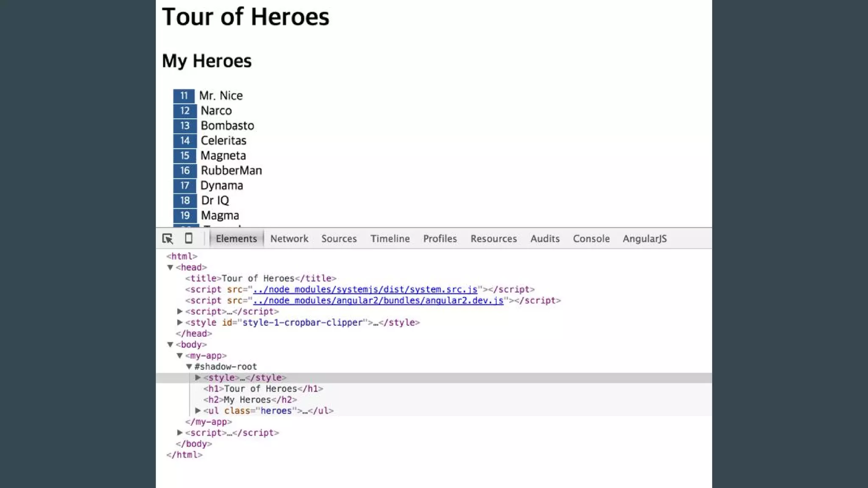Click the badge numbered 15 for Magneta
Viewport: 868px width, 488px height.
(185, 155)
